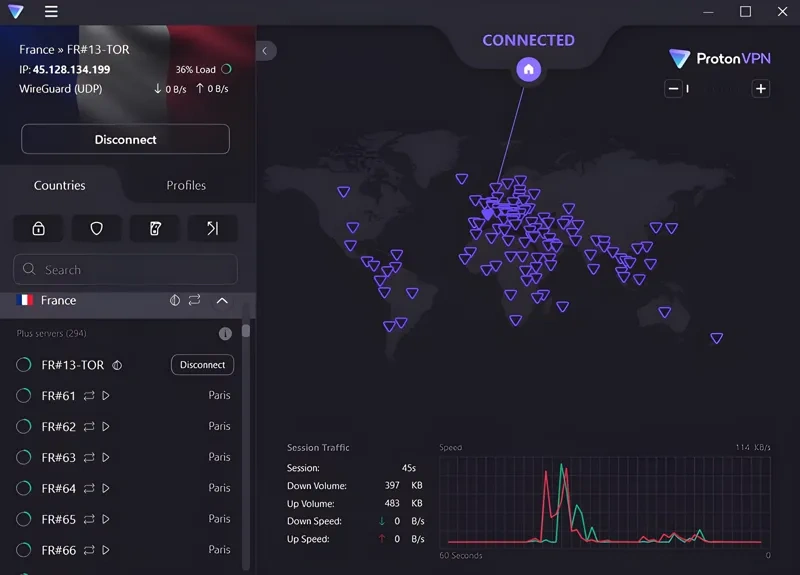Toggle Kill Switch icon
This screenshot has height=575, width=800.
(x=155, y=228)
